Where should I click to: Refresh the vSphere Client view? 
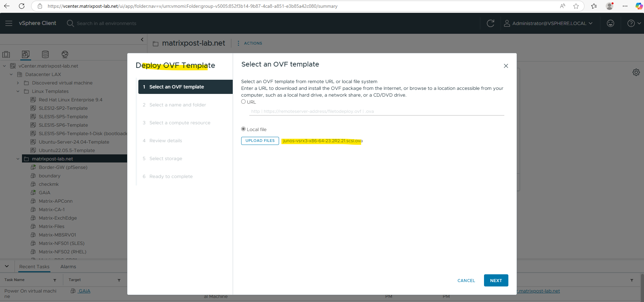(490, 23)
